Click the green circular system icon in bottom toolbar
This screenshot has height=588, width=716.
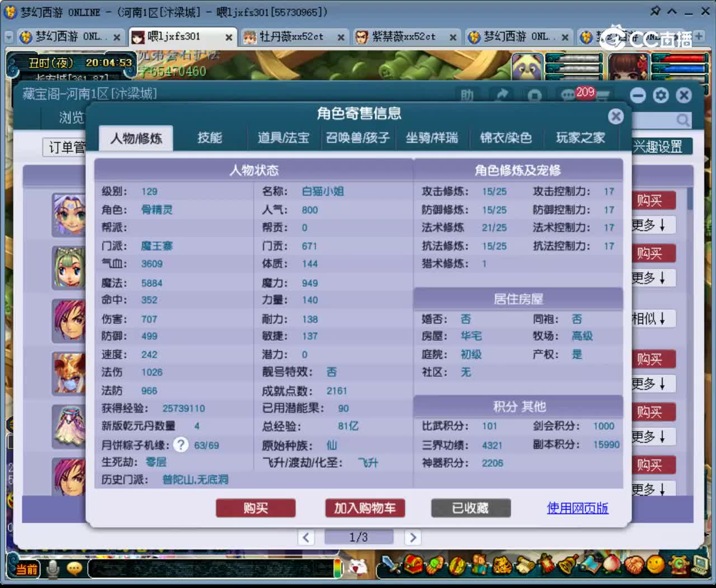(x=679, y=565)
